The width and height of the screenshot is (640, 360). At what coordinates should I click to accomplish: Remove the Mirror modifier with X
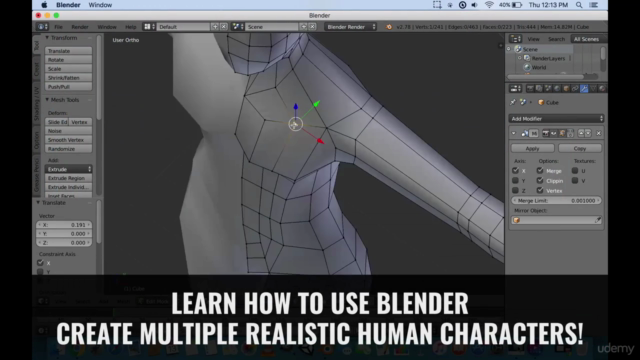tap(599, 133)
